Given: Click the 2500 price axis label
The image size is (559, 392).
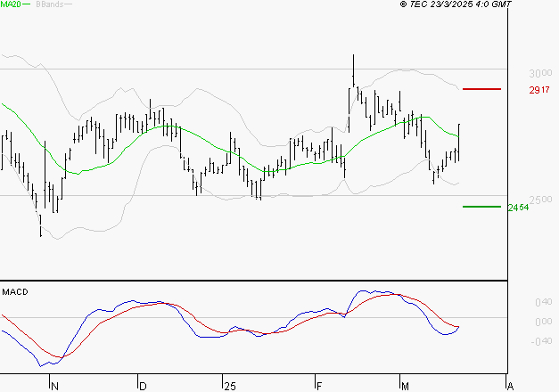Looking at the screenshot, I should pos(541,200).
